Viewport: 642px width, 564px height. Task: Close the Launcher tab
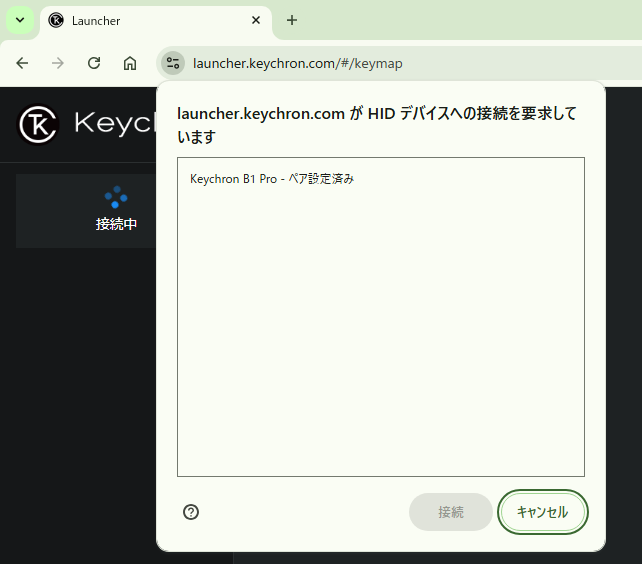[256, 20]
